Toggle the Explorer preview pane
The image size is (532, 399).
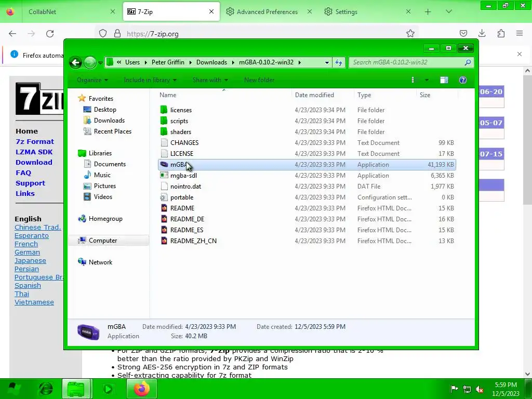pyautogui.click(x=444, y=80)
